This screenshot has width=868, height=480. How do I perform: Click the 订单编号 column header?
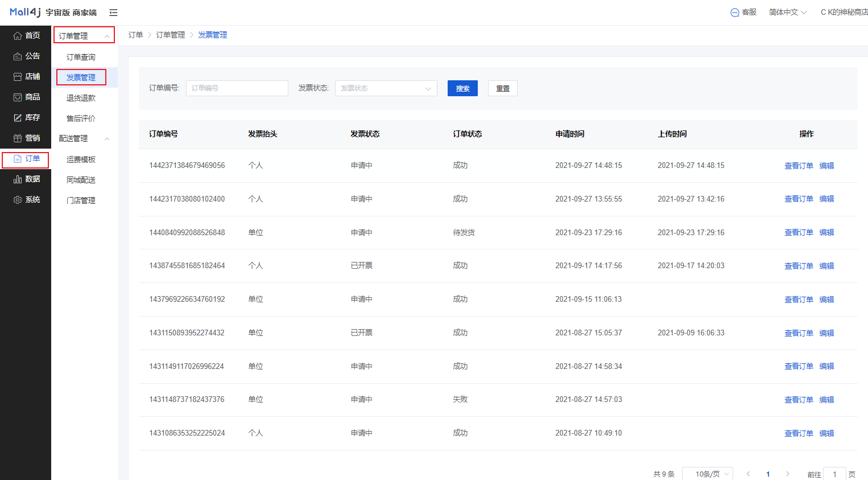pos(163,134)
